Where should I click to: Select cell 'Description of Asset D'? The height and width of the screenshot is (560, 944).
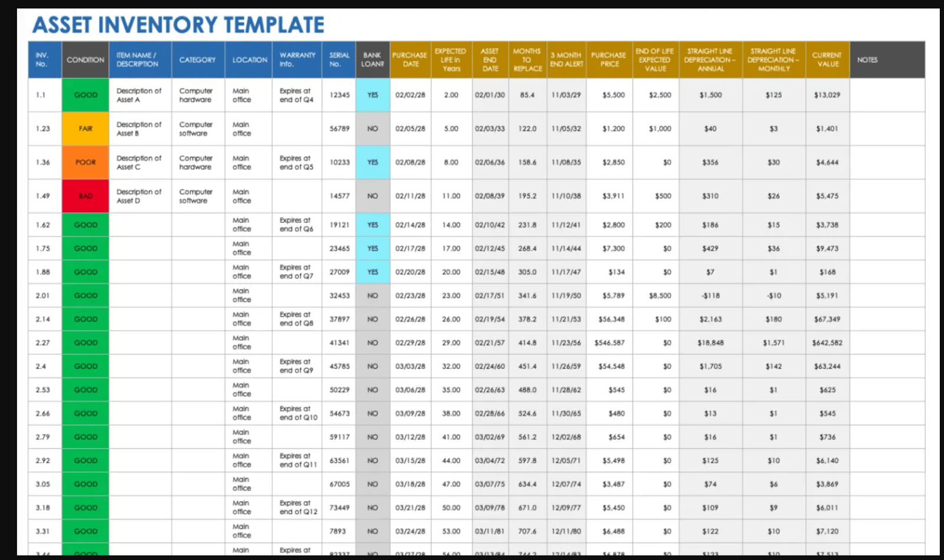click(140, 196)
